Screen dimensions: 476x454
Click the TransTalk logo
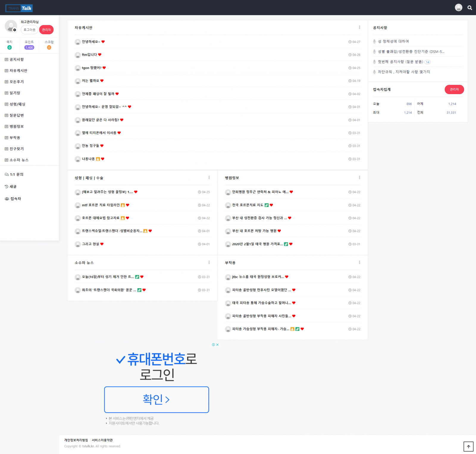19,8
